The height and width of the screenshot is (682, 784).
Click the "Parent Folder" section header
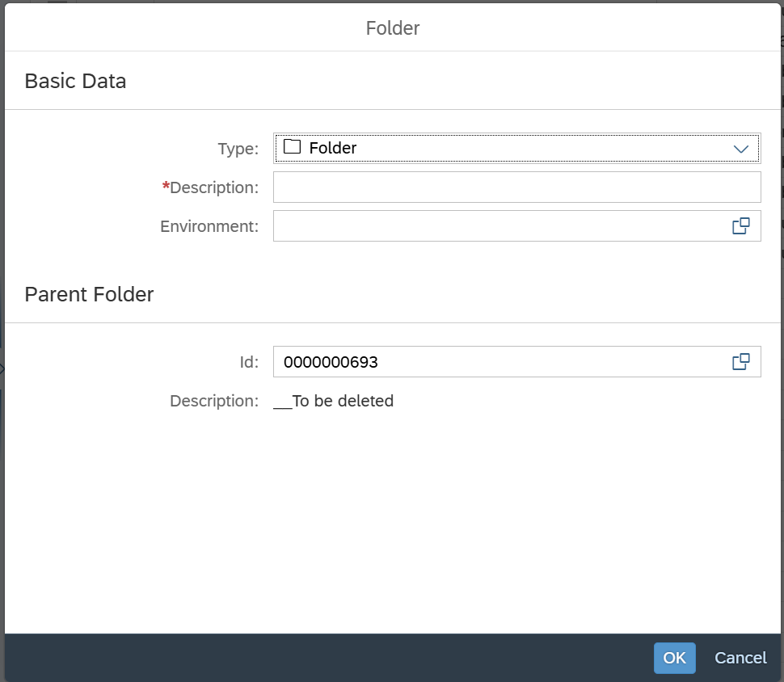click(89, 294)
